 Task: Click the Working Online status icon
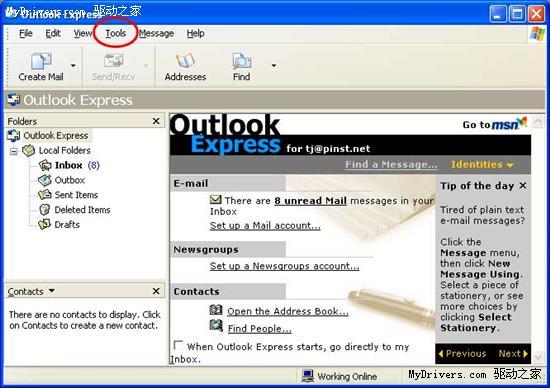(308, 376)
